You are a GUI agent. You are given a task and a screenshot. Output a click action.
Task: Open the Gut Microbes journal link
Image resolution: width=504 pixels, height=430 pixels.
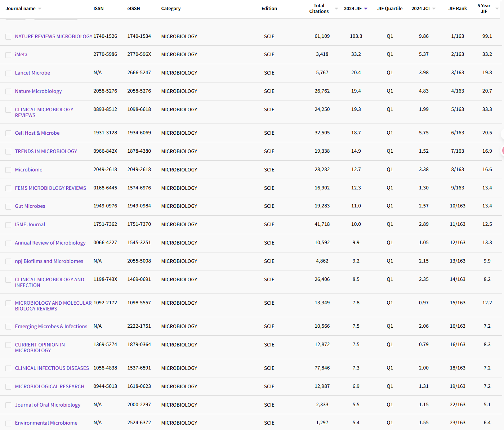tap(30, 206)
